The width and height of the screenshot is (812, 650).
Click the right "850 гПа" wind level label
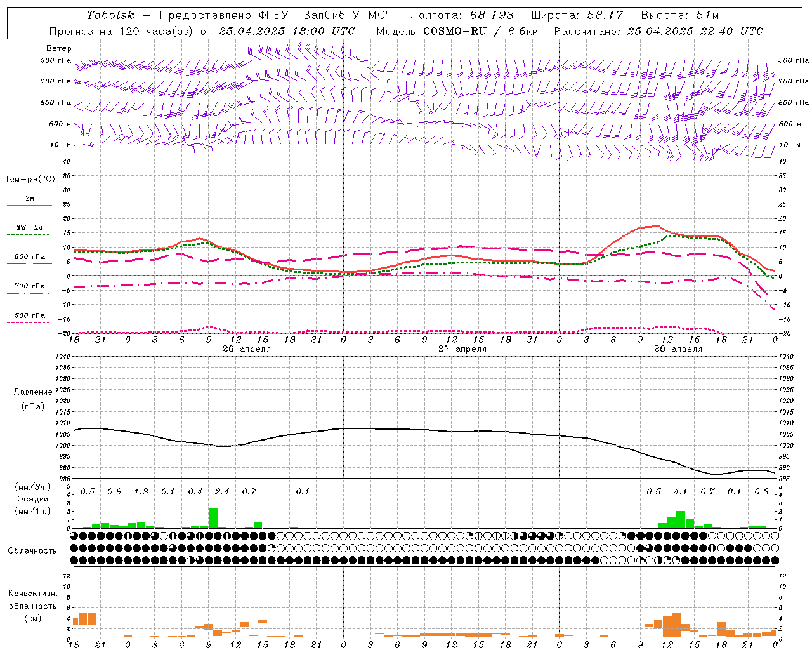[x=794, y=102]
